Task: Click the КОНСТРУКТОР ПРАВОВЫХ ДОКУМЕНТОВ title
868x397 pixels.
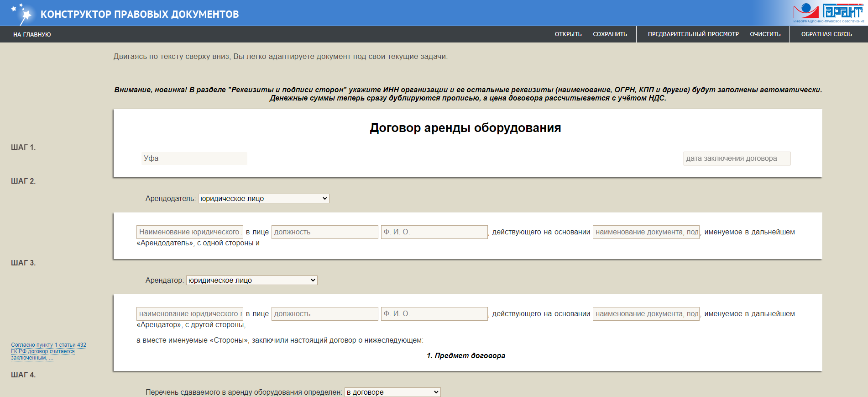Action: point(140,14)
